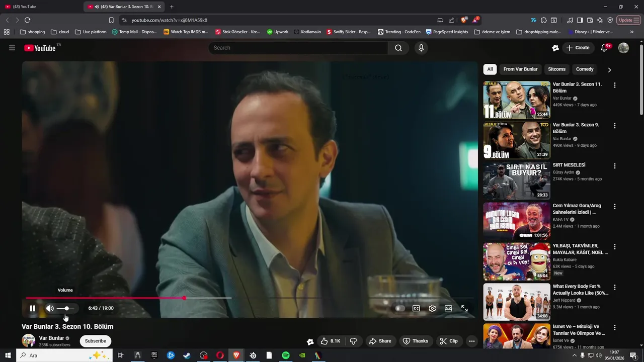644x362 pixels.
Task: Open the Upwork bookmark
Action: click(278, 32)
